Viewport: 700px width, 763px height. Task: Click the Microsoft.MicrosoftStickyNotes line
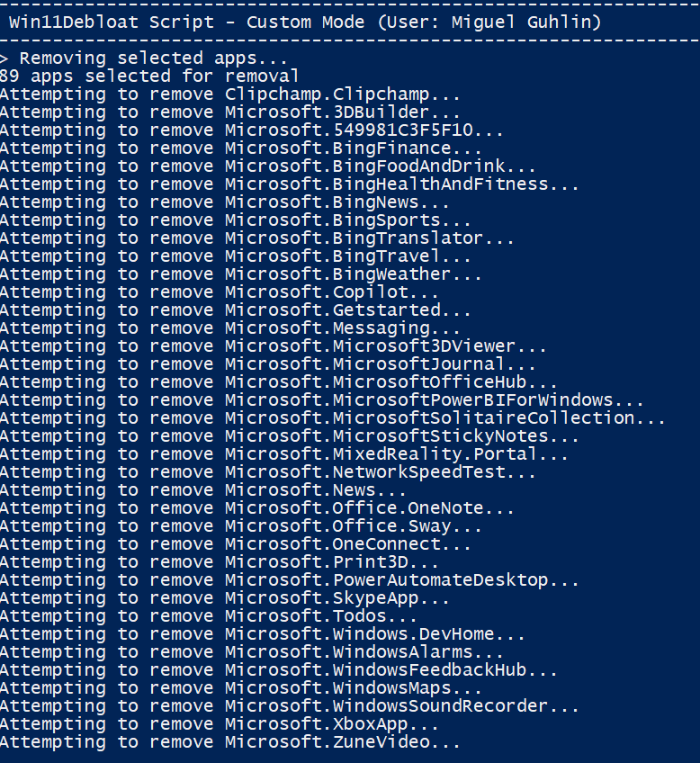[x=290, y=436]
